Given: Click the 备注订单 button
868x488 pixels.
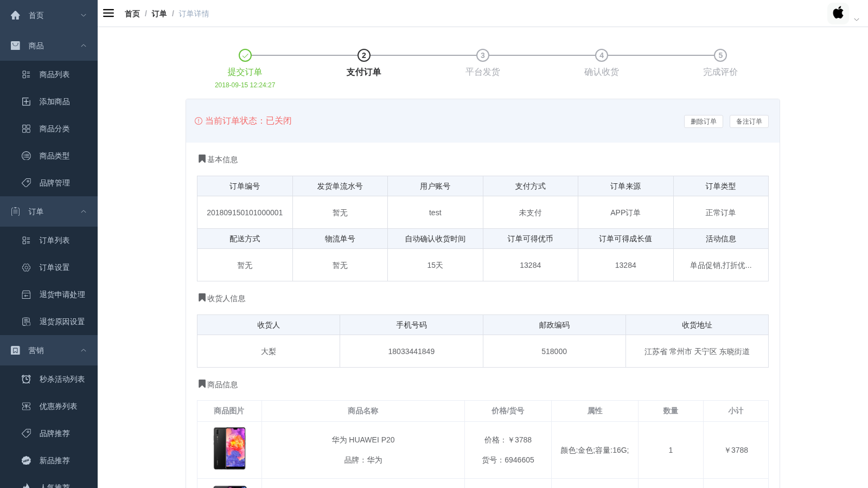Looking at the screenshot, I should pos(749,121).
